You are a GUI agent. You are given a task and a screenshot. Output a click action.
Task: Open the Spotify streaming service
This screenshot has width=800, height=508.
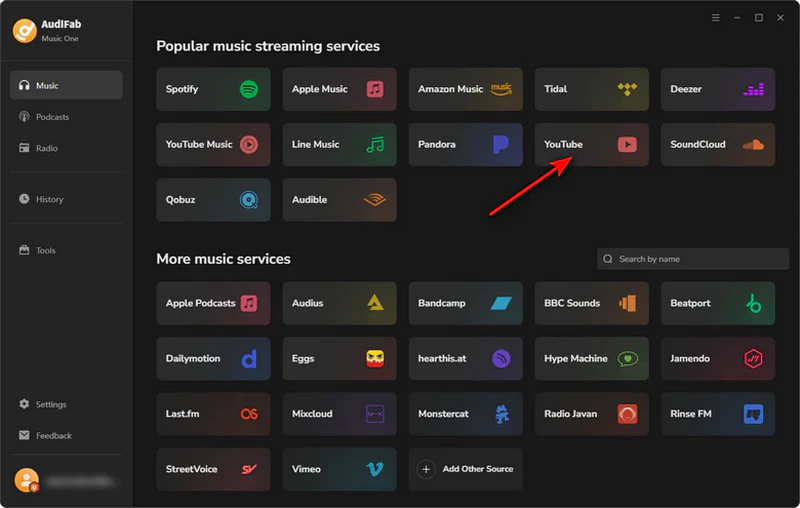(213, 89)
